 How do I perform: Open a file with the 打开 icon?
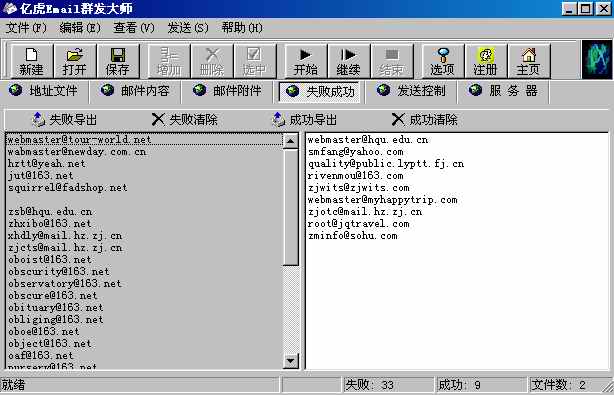[x=74, y=61]
